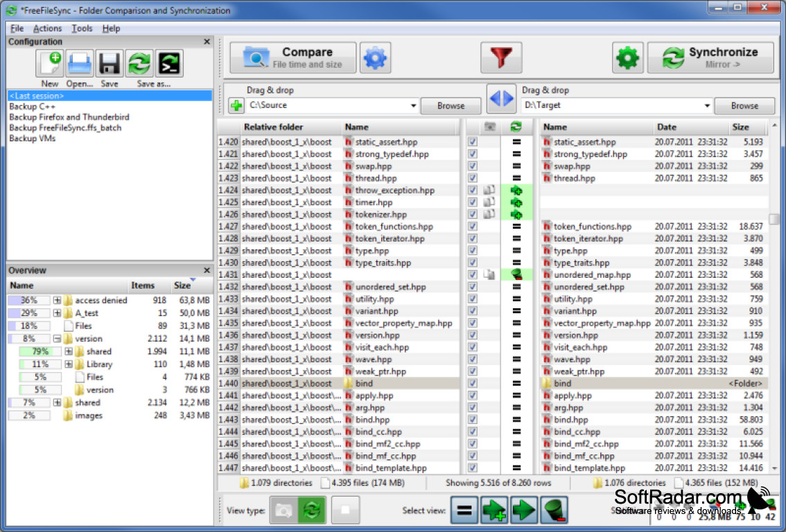Create a new configuration using the New icon

[x=49, y=63]
